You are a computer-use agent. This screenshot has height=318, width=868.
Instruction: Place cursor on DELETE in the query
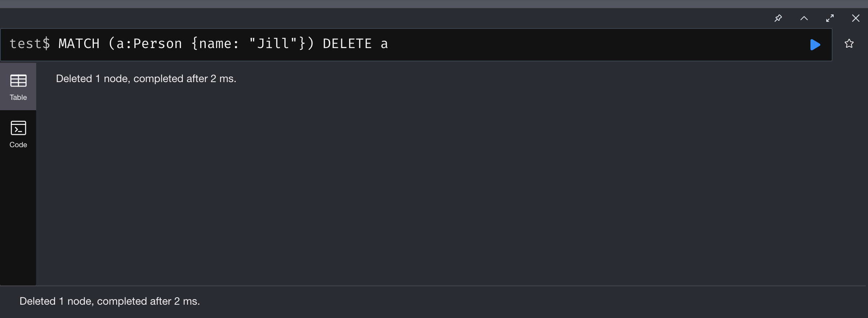point(347,44)
